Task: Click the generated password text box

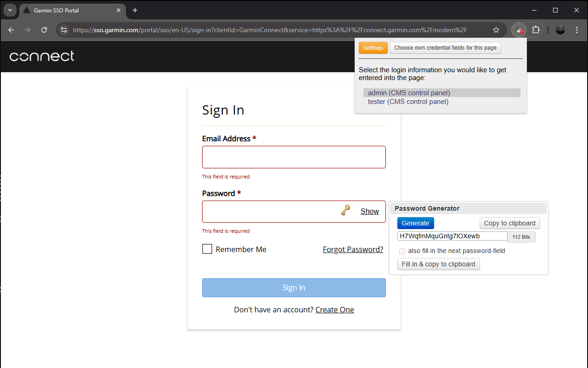Action: [x=452, y=236]
